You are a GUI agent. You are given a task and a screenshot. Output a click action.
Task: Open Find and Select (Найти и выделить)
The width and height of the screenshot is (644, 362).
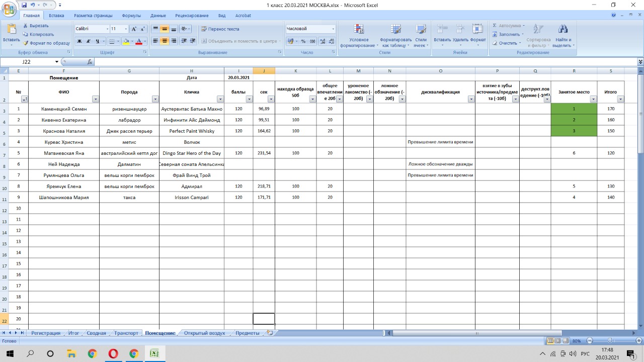click(563, 36)
